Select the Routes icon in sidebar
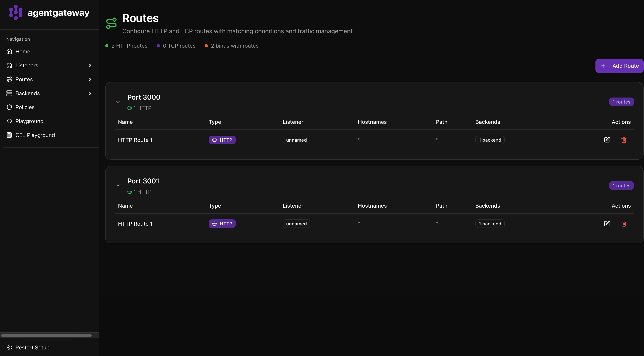 pyautogui.click(x=9, y=79)
